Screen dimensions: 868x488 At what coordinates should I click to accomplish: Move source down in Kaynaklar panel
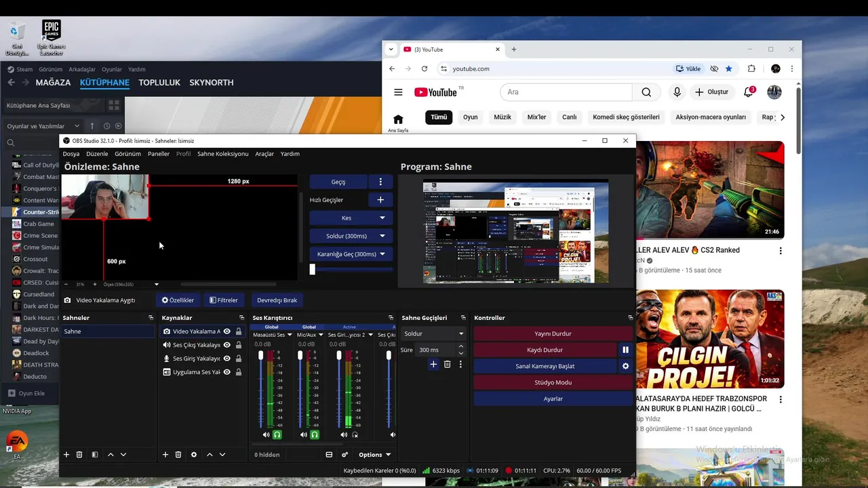point(222,455)
